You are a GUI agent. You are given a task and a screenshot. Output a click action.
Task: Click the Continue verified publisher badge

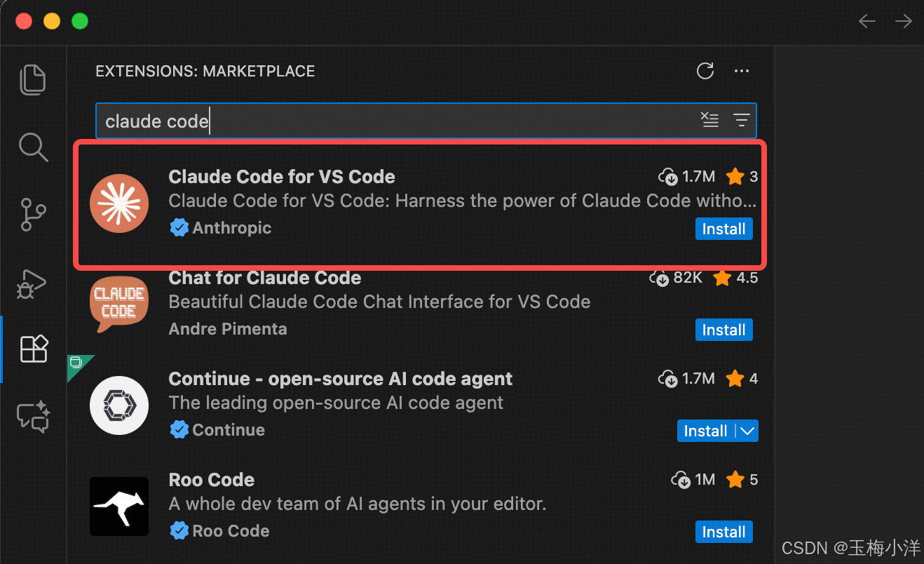coord(180,429)
